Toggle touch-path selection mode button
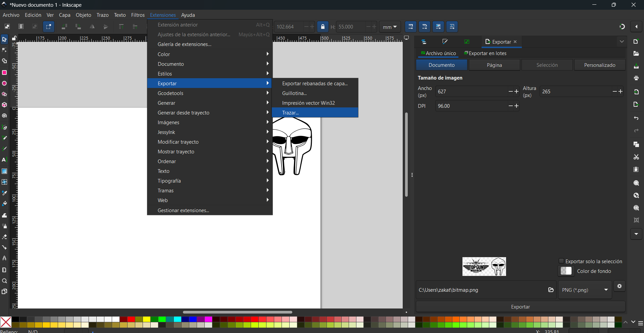Image resolution: width=644 pixels, height=333 pixels. (x=49, y=27)
